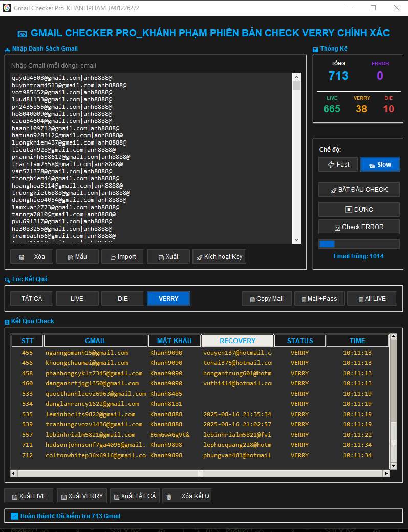This screenshot has width=408, height=532.
Task: Click the DỪNG stop icon
Action: click(349, 210)
